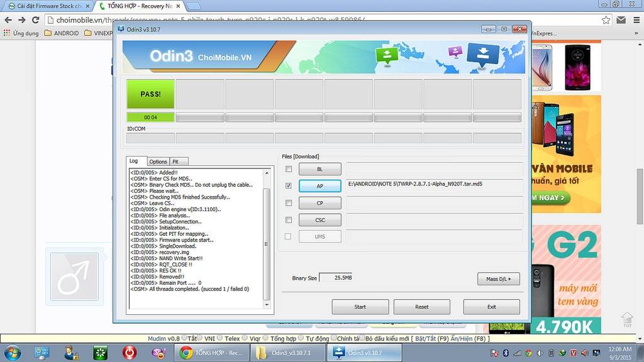Click the BL file browse button
644x362 pixels.
click(x=320, y=169)
